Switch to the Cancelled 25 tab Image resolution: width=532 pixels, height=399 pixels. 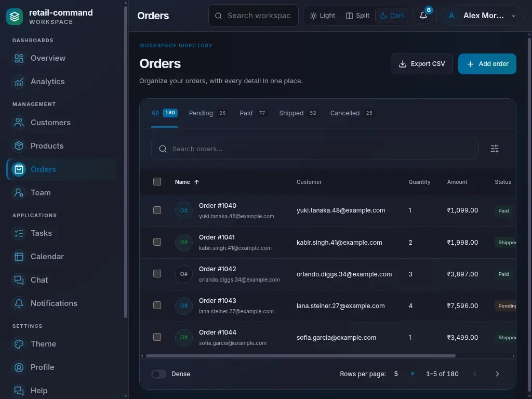pos(352,113)
